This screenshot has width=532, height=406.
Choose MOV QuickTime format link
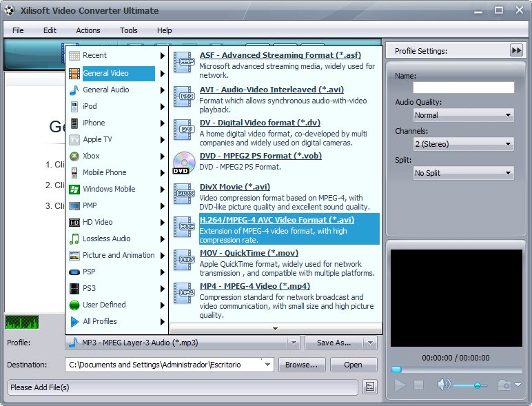(x=249, y=253)
